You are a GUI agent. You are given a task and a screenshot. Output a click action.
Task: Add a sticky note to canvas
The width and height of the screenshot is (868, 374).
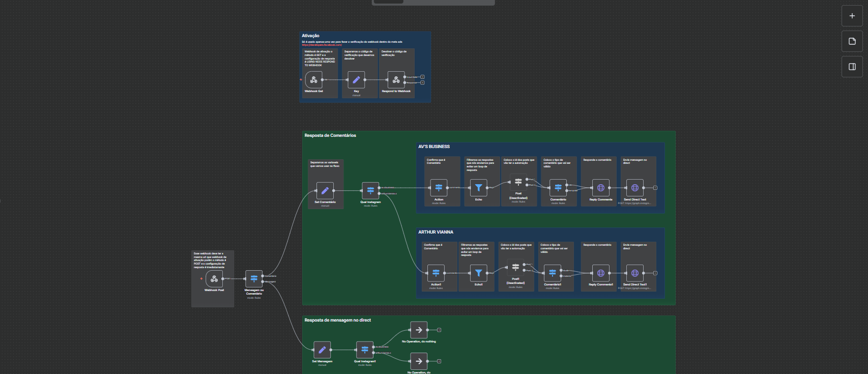click(852, 41)
